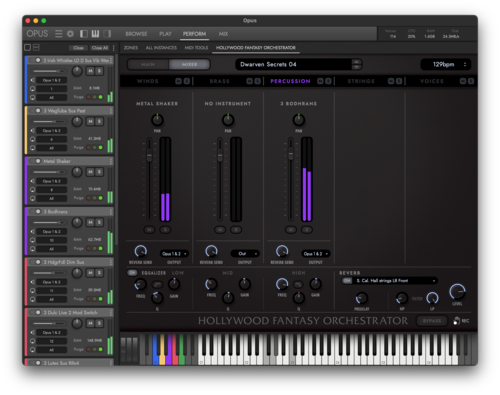Open the MIDI Tools tab

(196, 48)
